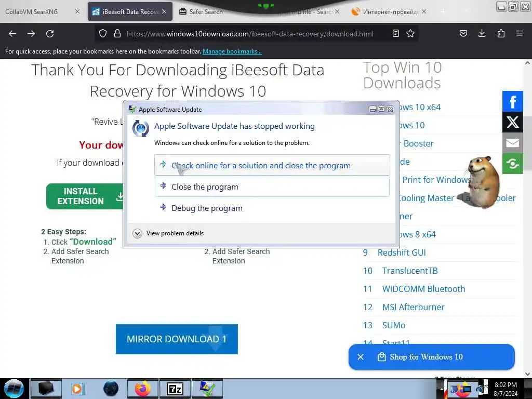This screenshot has height=399, width=532.
Task: Open the Windows Start orb
Action: pos(14,389)
